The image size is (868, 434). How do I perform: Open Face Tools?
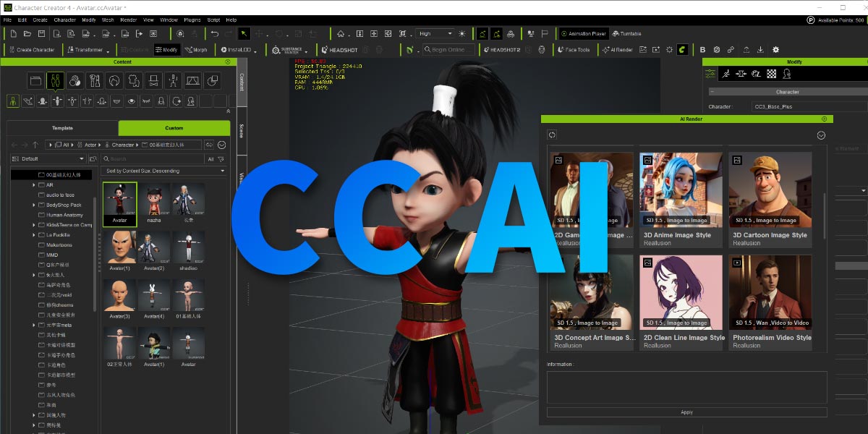tap(574, 50)
